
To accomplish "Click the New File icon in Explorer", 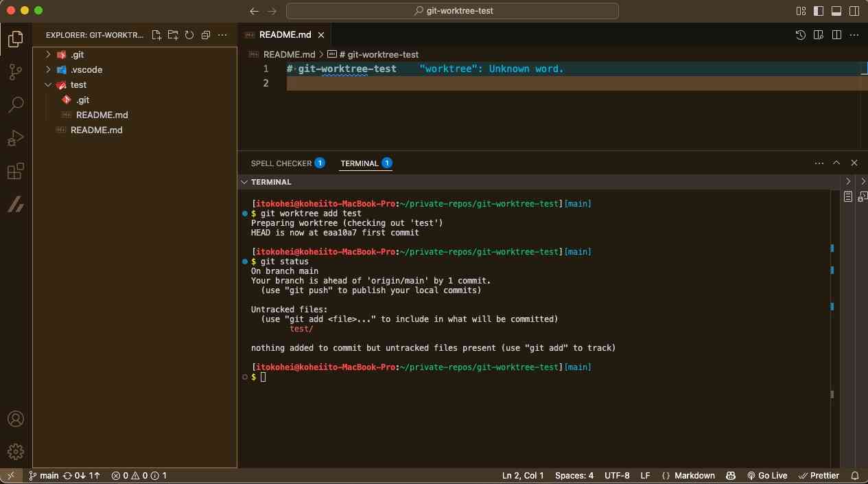I will coord(156,35).
